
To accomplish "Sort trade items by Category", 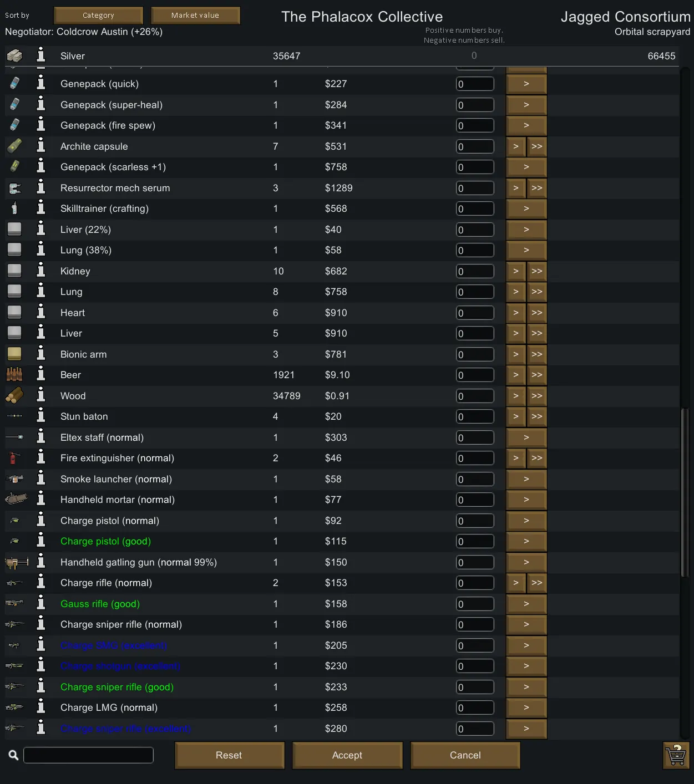I will 98,16.
